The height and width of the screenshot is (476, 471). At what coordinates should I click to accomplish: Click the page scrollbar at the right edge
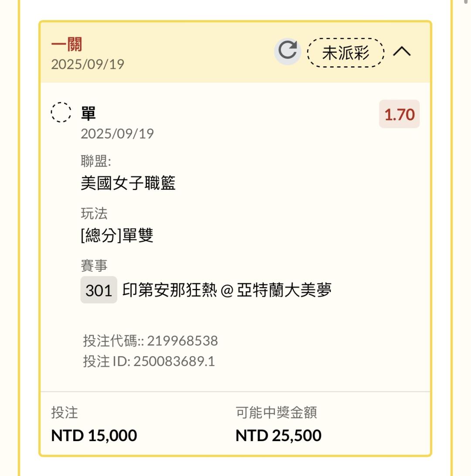(467, 2)
